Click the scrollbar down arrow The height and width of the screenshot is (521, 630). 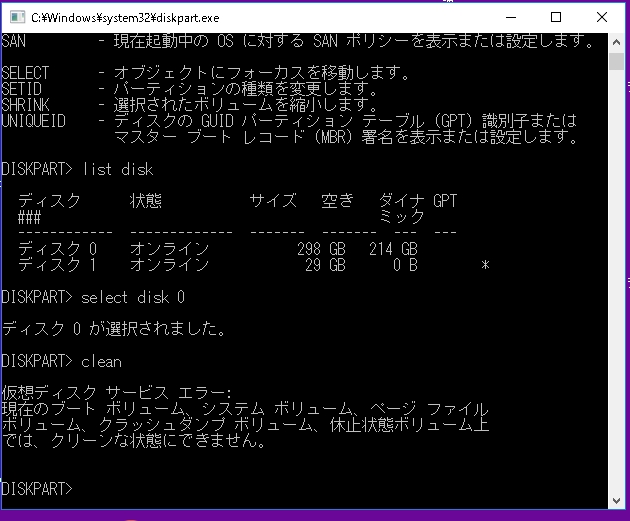pyautogui.click(x=616, y=501)
